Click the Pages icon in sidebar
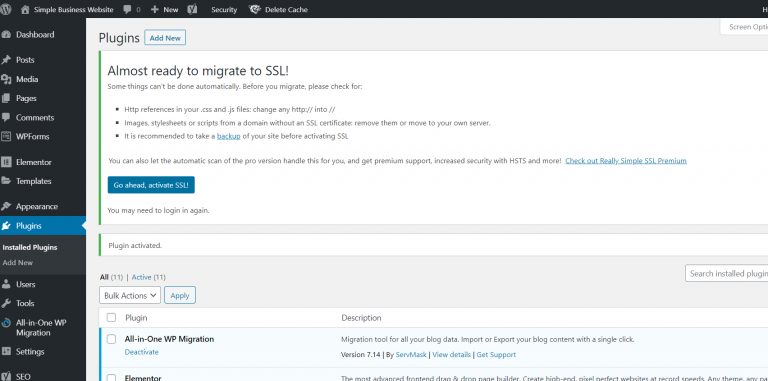Screen dimensions: 768x381 click(6, 98)
